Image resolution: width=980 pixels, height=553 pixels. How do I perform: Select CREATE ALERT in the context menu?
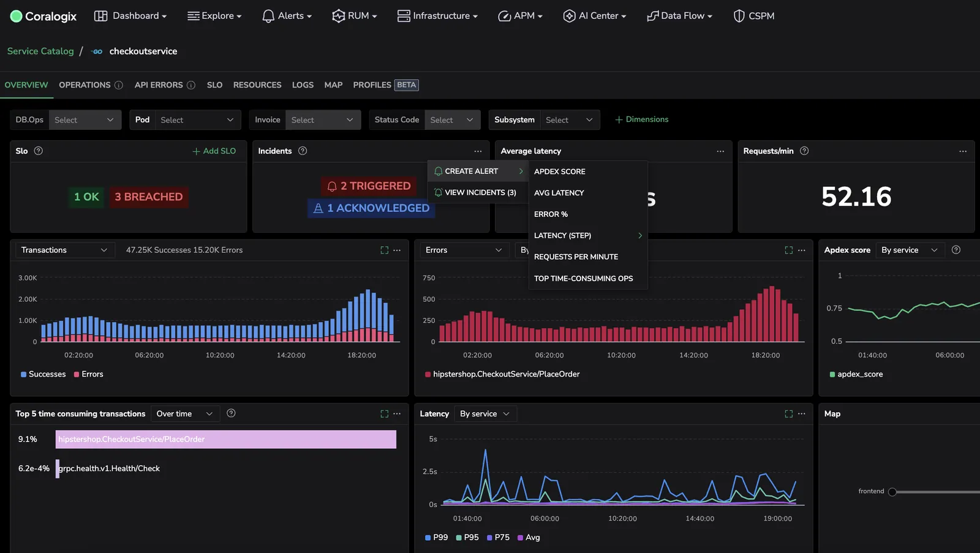tap(478, 171)
